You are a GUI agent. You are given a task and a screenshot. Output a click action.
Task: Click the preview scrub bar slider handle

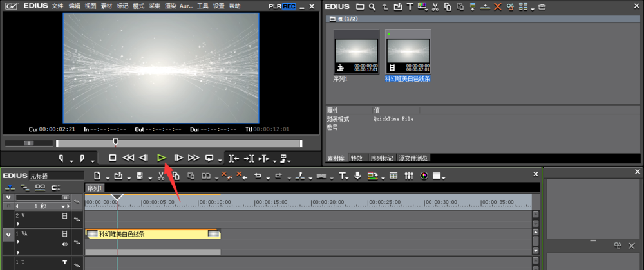116,142
